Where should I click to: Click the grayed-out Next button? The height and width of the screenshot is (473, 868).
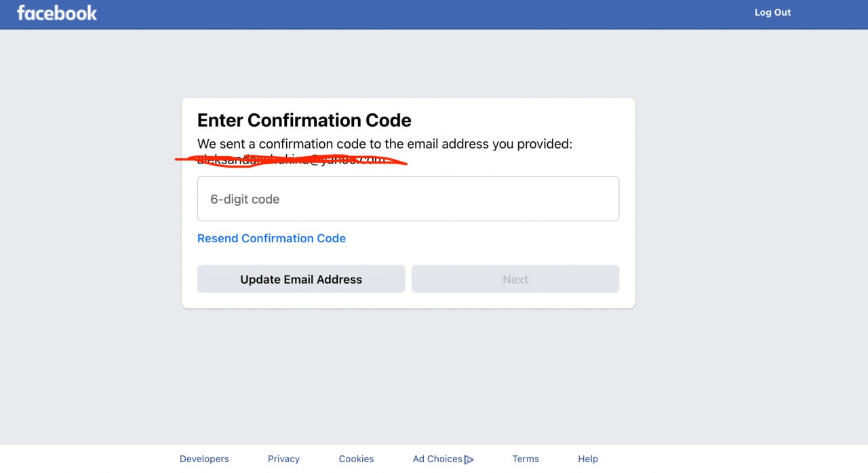pyautogui.click(x=515, y=279)
